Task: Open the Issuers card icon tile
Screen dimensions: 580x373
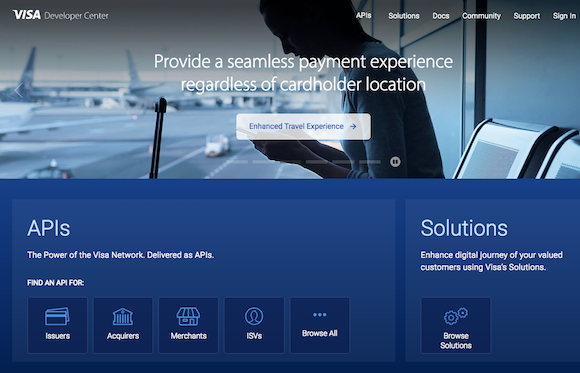Action: [x=57, y=325]
